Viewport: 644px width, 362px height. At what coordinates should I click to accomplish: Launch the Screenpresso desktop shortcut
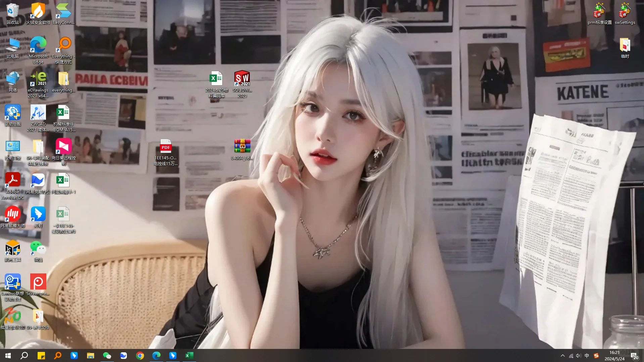38,285
